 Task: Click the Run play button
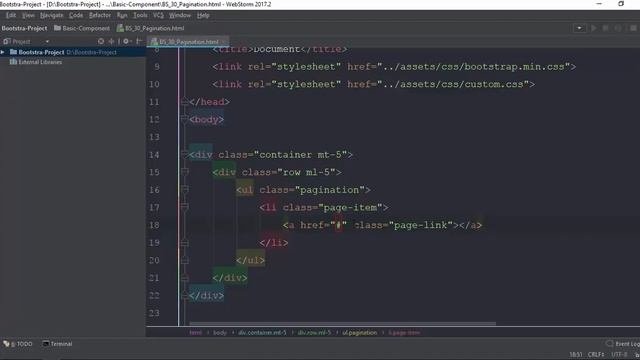pyautogui.click(x=593, y=28)
